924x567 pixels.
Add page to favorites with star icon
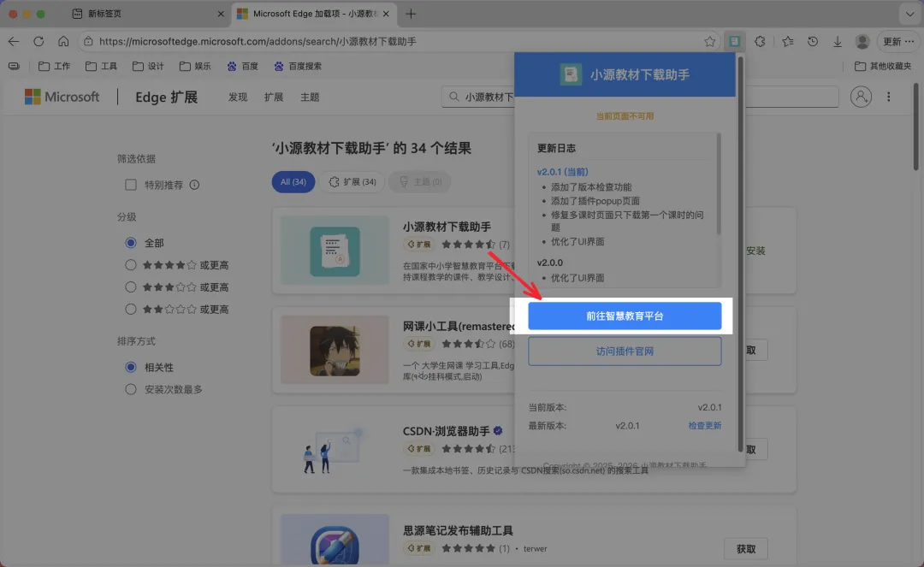[x=709, y=41]
